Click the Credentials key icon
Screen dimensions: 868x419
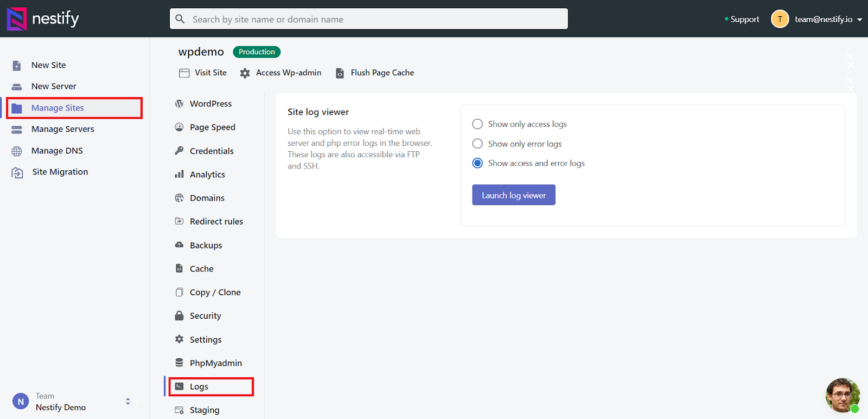pyautogui.click(x=179, y=151)
